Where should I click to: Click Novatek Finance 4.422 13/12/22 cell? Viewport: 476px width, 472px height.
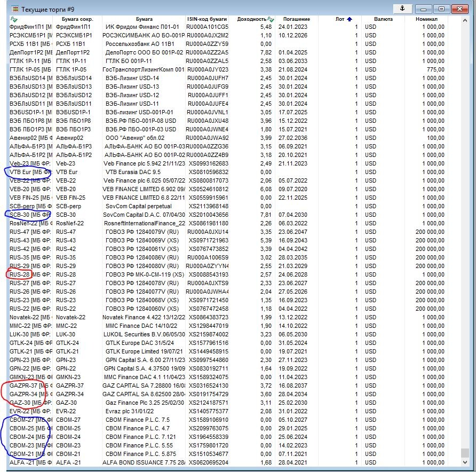click(x=144, y=317)
